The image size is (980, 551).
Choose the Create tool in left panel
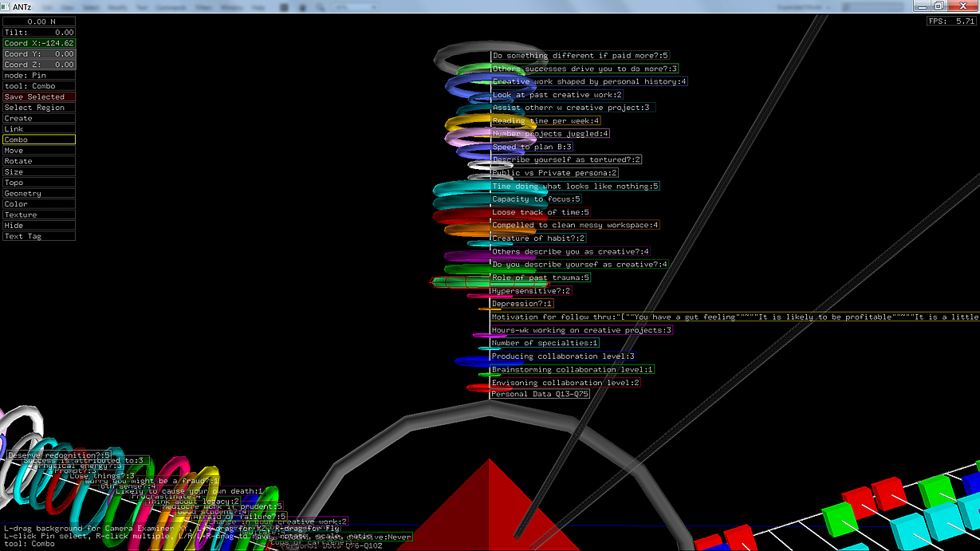[x=39, y=118]
